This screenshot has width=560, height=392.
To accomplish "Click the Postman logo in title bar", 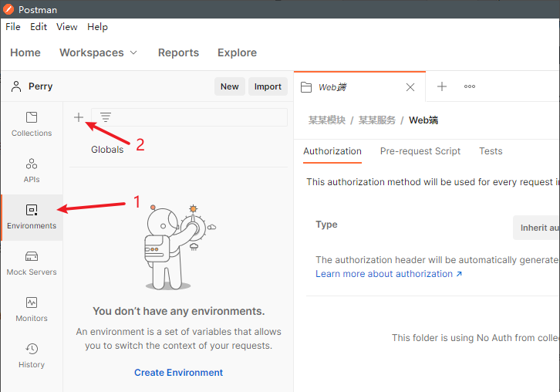I will click(8, 9).
